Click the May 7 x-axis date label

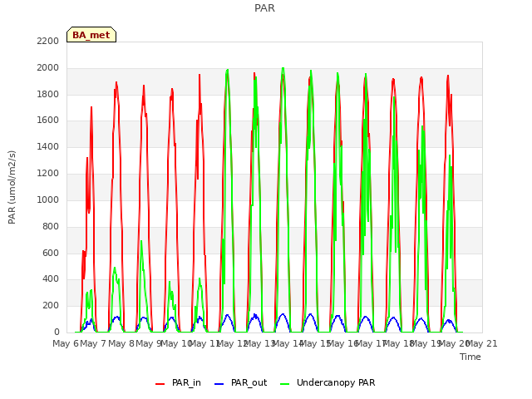(93, 343)
